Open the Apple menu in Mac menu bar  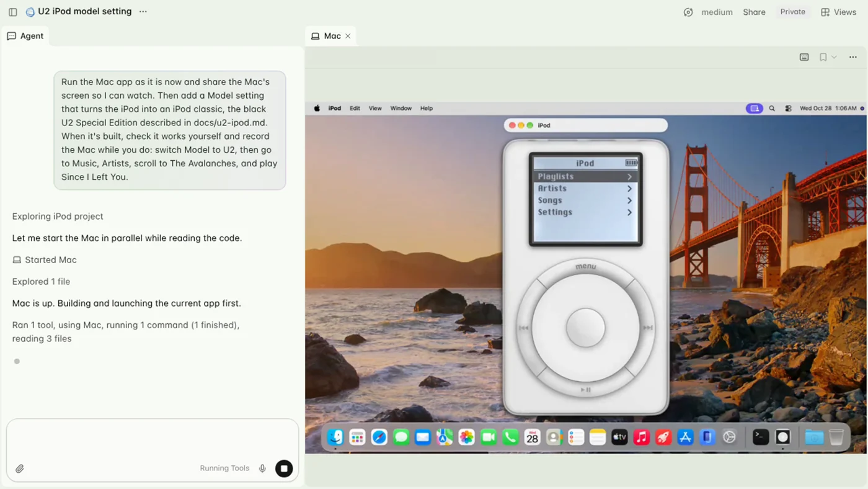pos(317,108)
